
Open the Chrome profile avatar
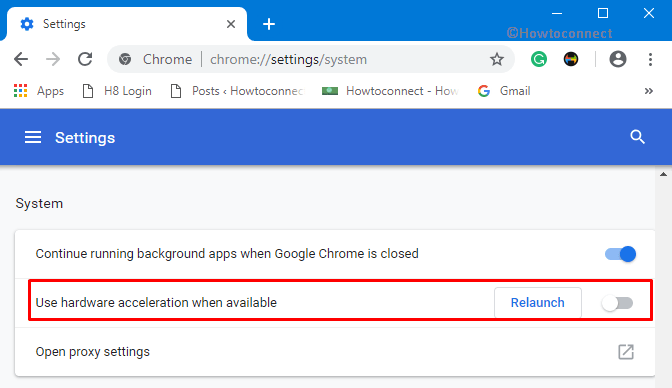pyautogui.click(x=618, y=59)
